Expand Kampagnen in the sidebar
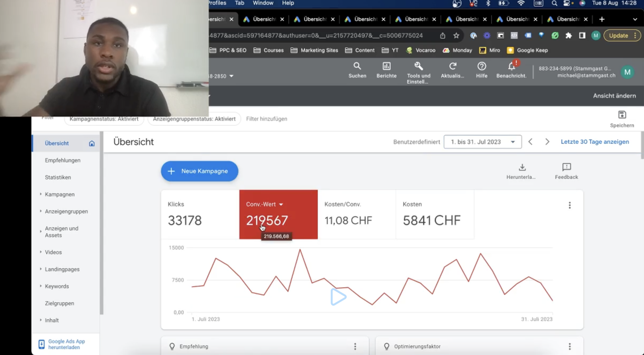644x355 pixels. click(41, 194)
